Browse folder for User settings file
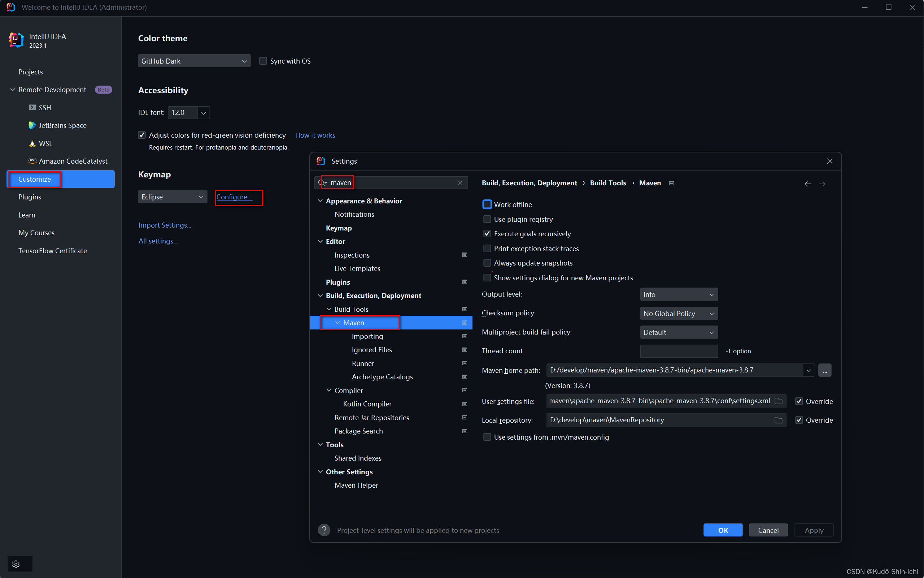This screenshot has height=578, width=924. point(779,401)
